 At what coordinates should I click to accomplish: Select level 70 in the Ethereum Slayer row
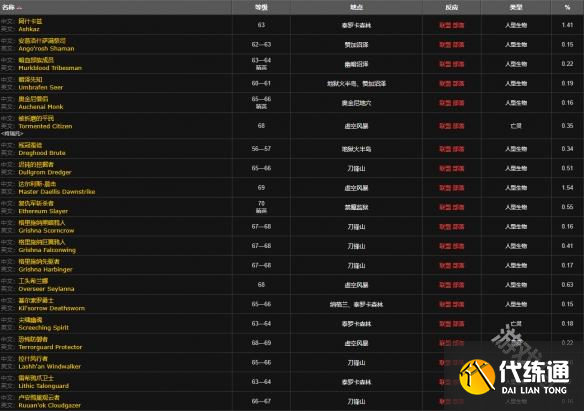pos(261,203)
